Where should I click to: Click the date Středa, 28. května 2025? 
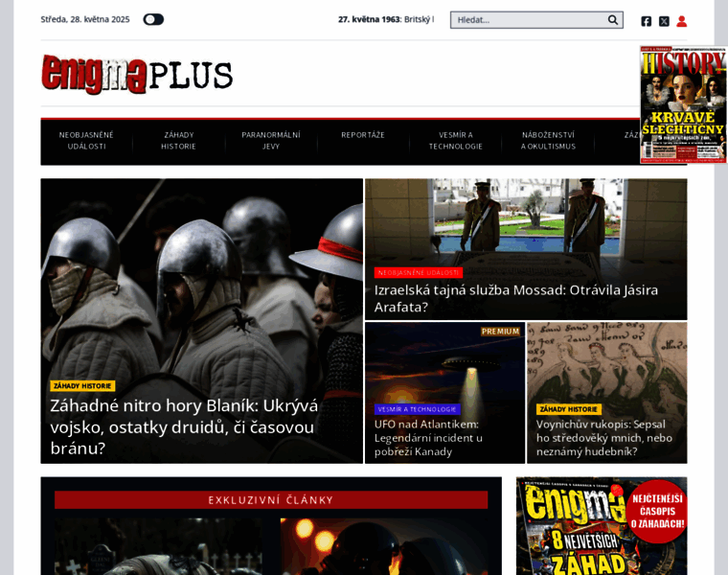[x=85, y=19]
